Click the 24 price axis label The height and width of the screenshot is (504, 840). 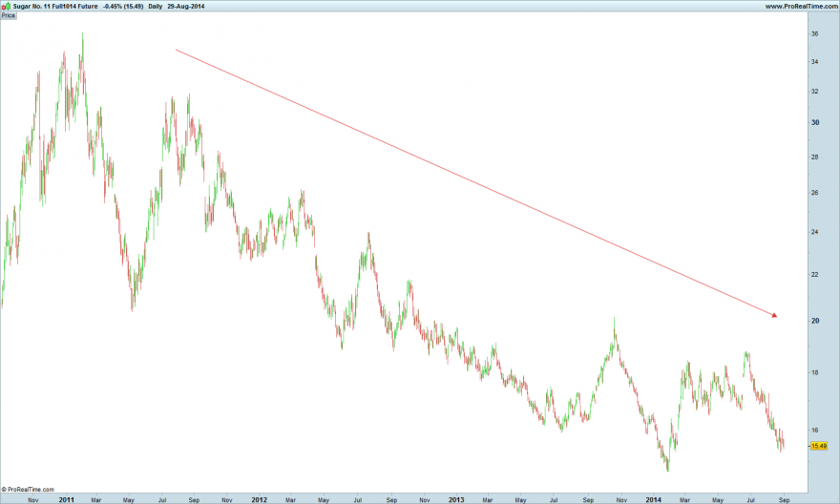(x=815, y=233)
